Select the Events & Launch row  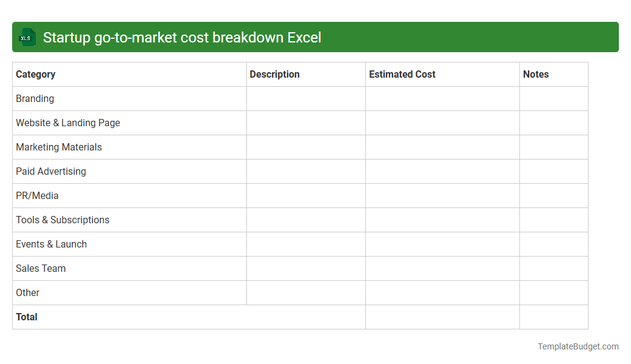(51, 244)
